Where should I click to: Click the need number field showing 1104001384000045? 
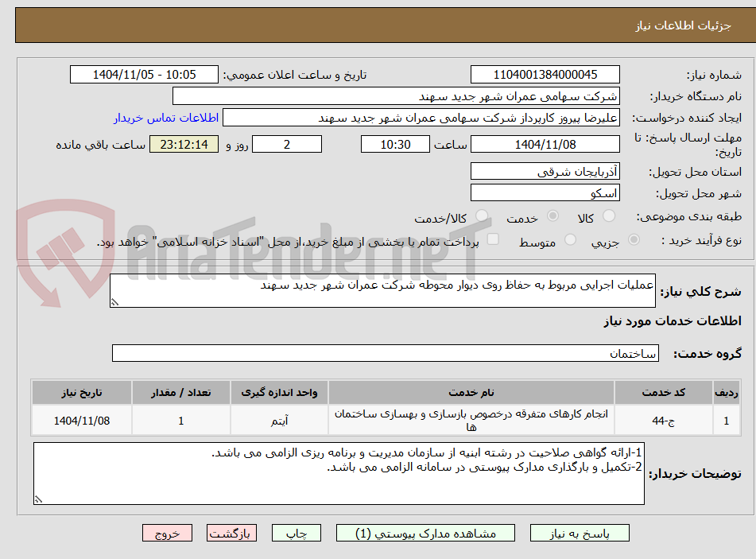(x=545, y=74)
